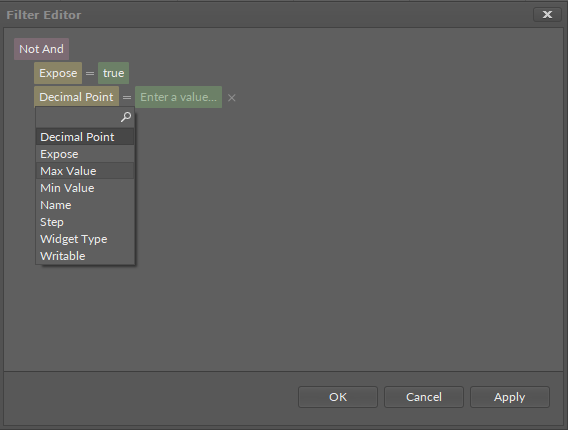Image resolution: width=568 pixels, height=430 pixels.
Task: Change the true value of Expose
Action: tap(113, 73)
